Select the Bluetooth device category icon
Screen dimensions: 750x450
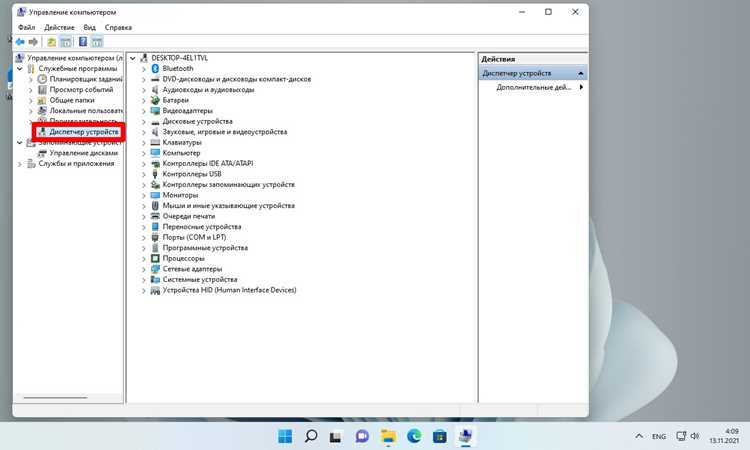pos(155,68)
